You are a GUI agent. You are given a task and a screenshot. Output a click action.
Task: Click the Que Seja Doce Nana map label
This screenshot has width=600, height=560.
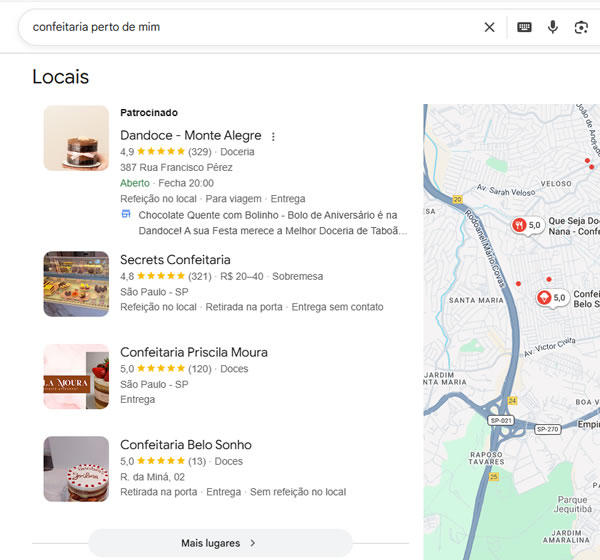[x=574, y=226]
